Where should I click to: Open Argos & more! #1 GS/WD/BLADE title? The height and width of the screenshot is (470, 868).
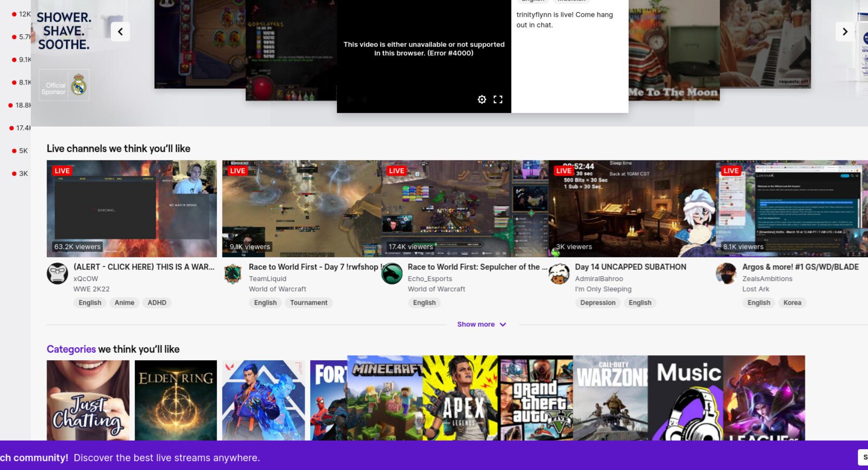point(801,267)
